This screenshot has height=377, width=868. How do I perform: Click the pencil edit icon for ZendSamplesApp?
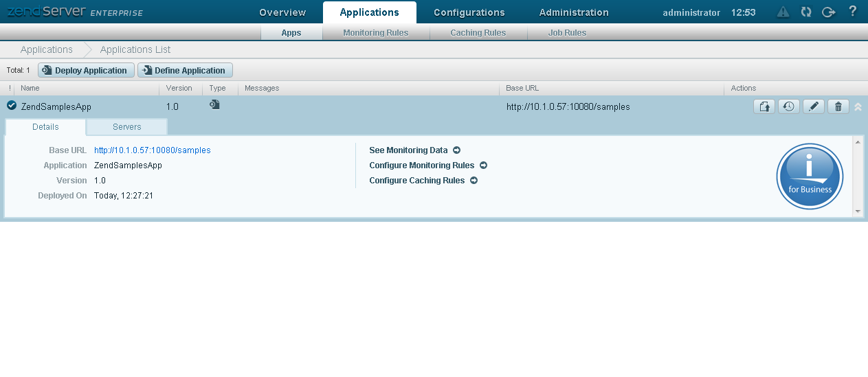[x=814, y=106]
